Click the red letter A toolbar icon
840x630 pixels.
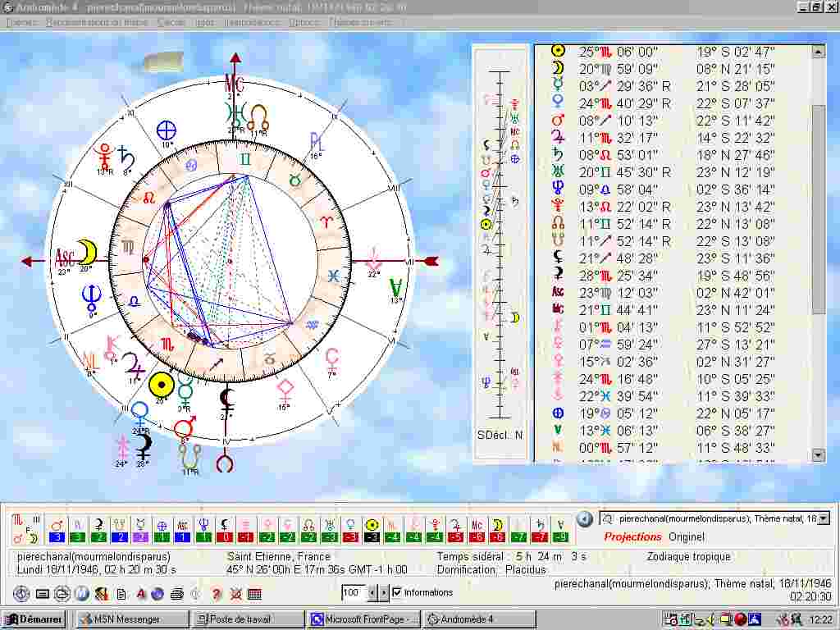(x=141, y=593)
